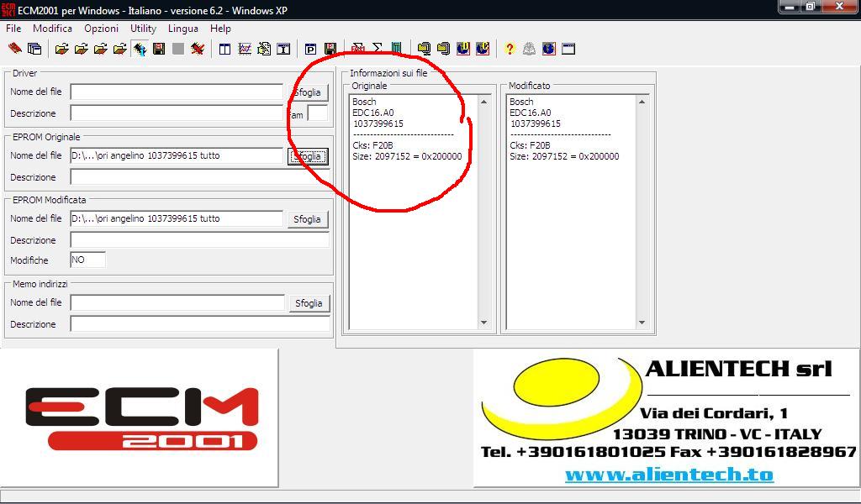861x504 pixels.
Task: Click Sfoglia in the Driver section
Action: pyautogui.click(x=308, y=92)
